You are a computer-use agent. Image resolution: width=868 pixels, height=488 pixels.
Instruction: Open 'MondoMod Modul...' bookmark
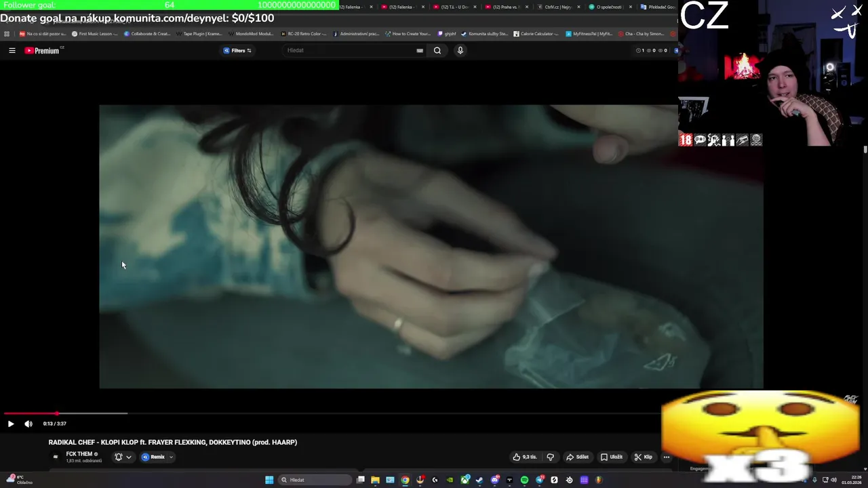[251, 33]
